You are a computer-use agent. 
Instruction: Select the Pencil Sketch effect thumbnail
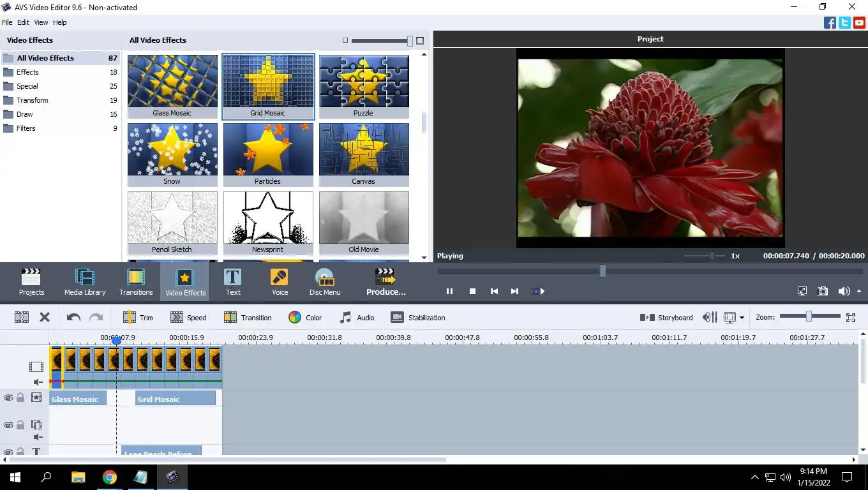(x=172, y=223)
